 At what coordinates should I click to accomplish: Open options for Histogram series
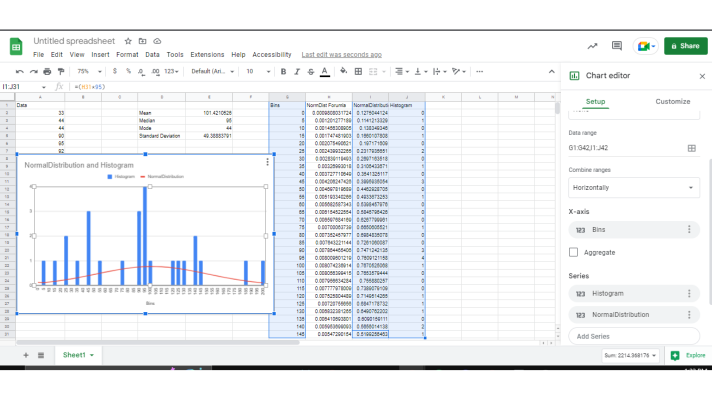(689, 294)
